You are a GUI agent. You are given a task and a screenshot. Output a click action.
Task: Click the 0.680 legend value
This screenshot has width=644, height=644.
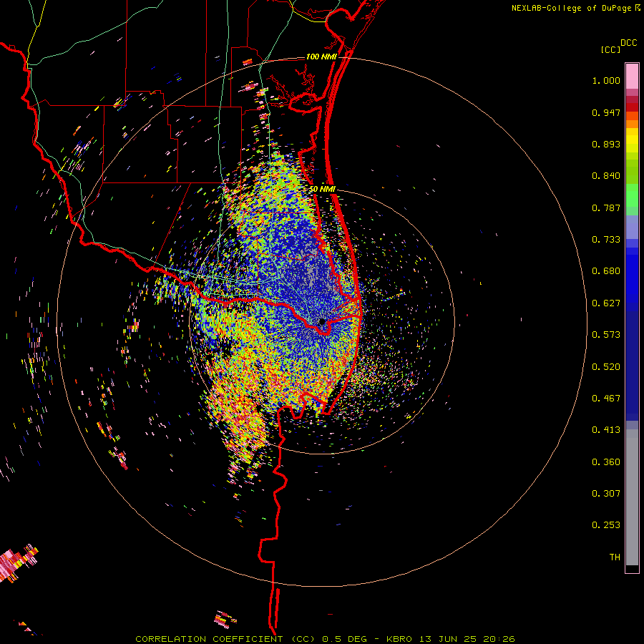coord(606,271)
